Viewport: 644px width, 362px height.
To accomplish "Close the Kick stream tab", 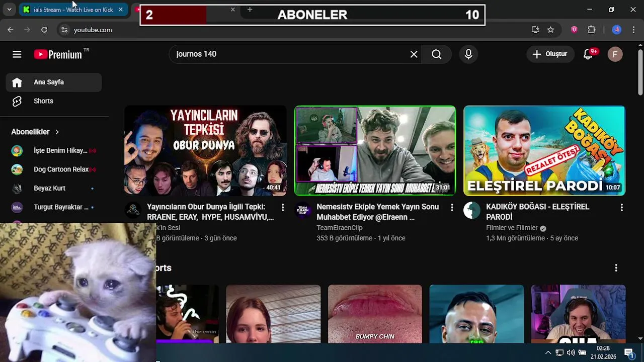I will 121,10.
